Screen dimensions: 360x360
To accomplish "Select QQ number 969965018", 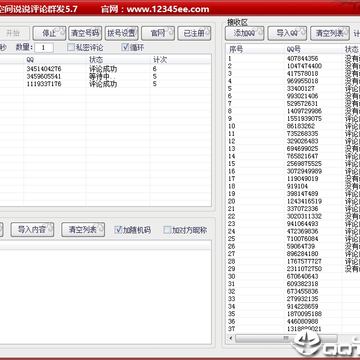I will tap(302, 81).
